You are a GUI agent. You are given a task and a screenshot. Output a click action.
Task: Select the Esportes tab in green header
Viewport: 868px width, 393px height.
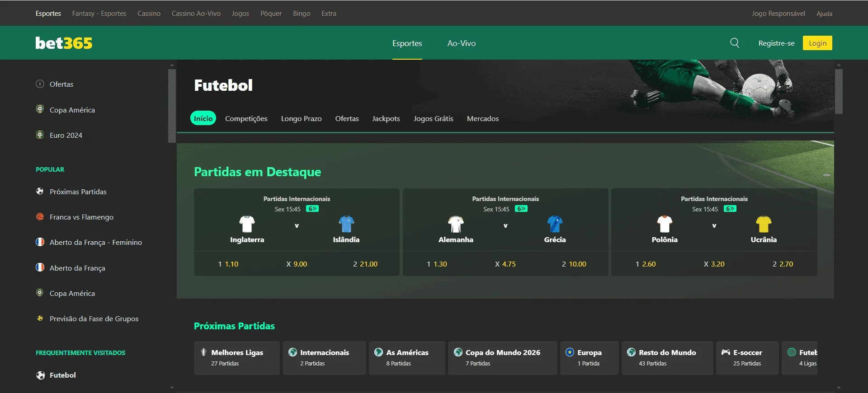[407, 43]
